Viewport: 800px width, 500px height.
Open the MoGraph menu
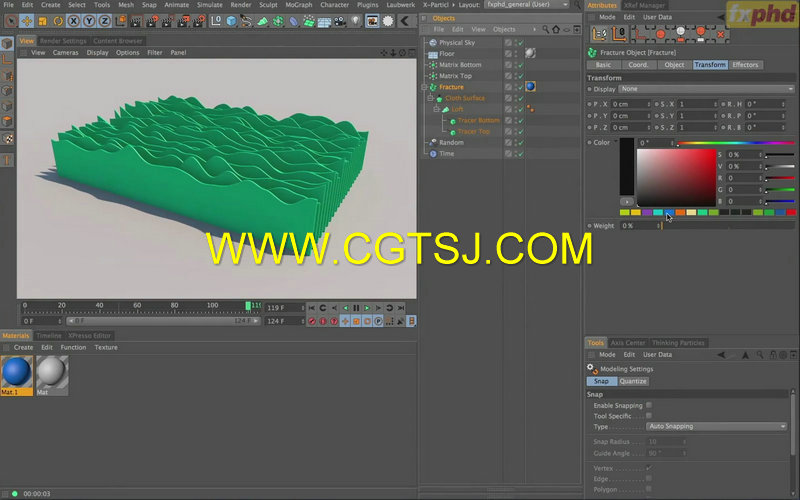coord(298,5)
